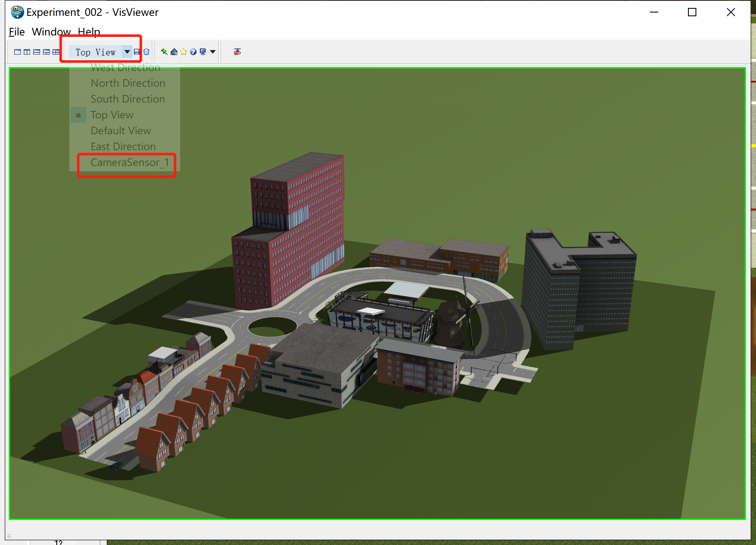The width and height of the screenshot is (756, 545).
Task: Select the Top View radio entry in list
Action: (125, 115)
